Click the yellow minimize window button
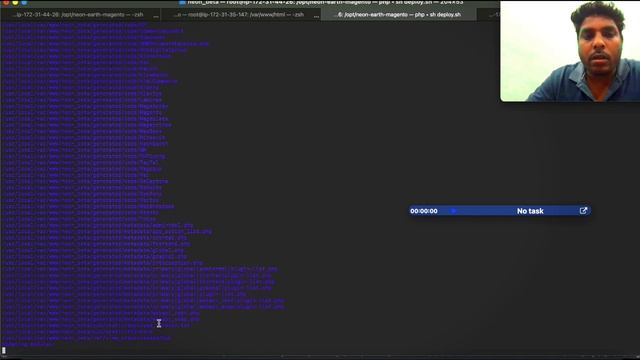This screenshot has width=640, height=360. (x=15, y=2)
